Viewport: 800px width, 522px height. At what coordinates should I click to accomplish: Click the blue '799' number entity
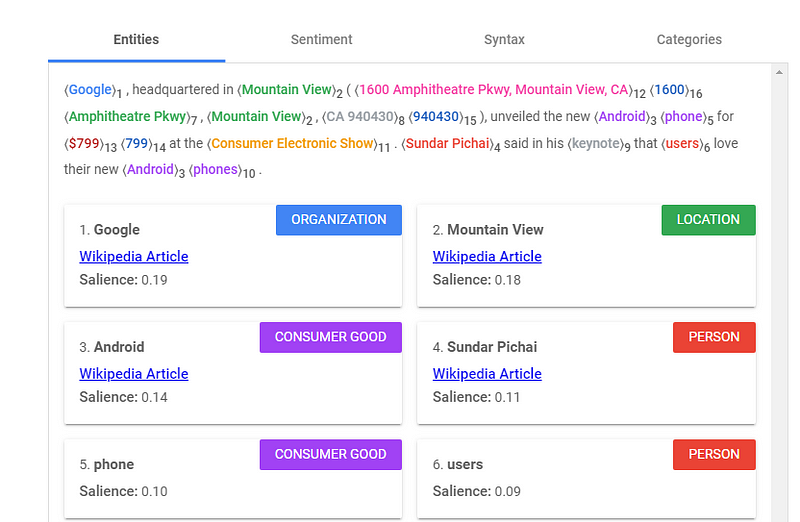point(136,143)
